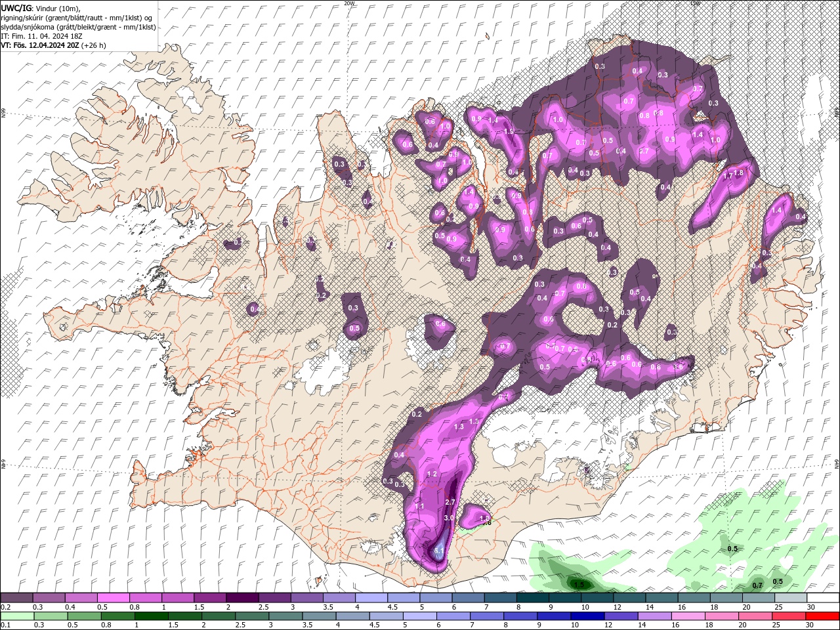Click the purple-row swatch labeled 0.8

(x=145, y=598)
